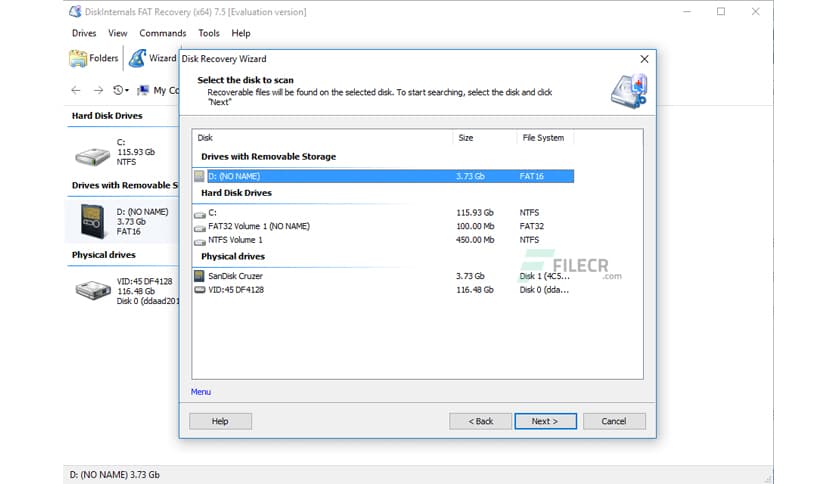The image size is (836, 484).
Task: Open the View menu
Action: (x=118, y=33)
